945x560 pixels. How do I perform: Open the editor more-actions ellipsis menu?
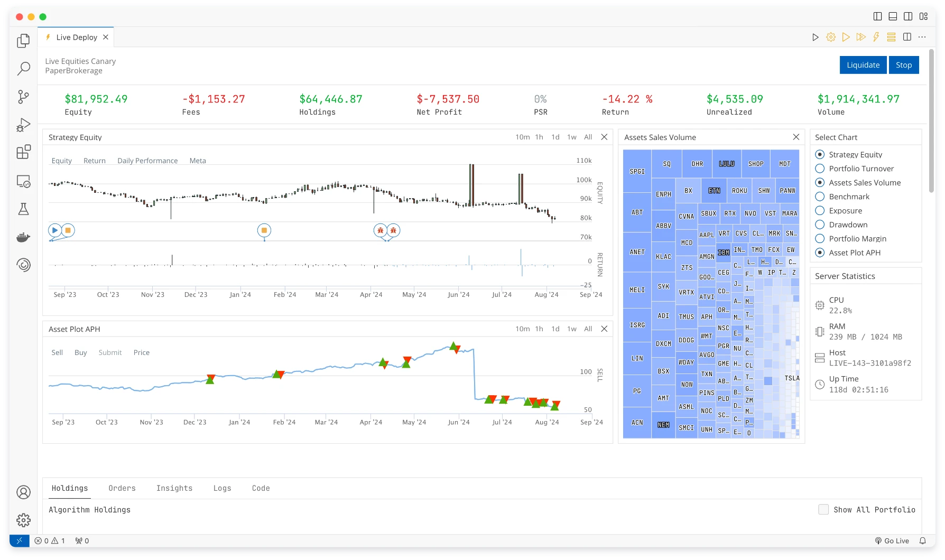coord(923,37)
